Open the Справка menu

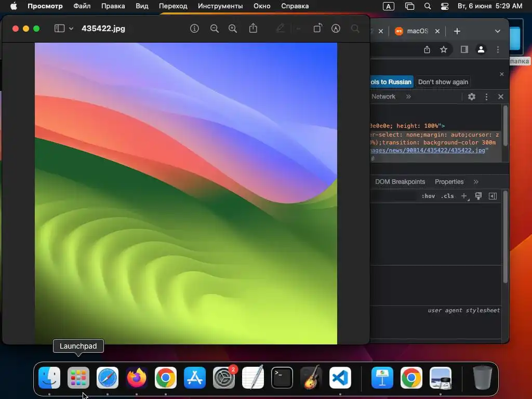[295, 6]
